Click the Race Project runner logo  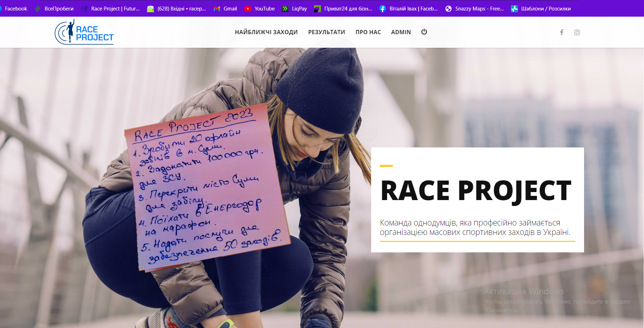pos(84,32)
